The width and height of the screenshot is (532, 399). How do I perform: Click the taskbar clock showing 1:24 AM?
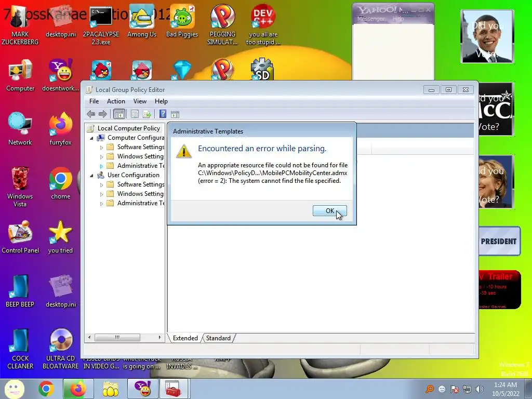[505, 389]
